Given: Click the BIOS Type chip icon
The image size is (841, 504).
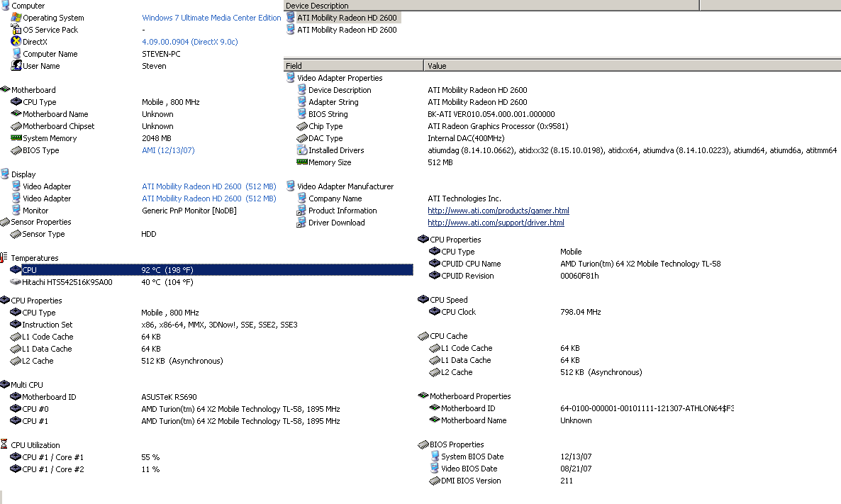Looking at the screenshot, I should point(16,150).
